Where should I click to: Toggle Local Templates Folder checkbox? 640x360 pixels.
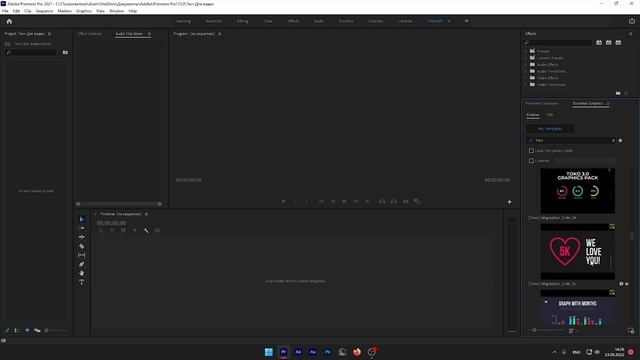coord(531,151)
